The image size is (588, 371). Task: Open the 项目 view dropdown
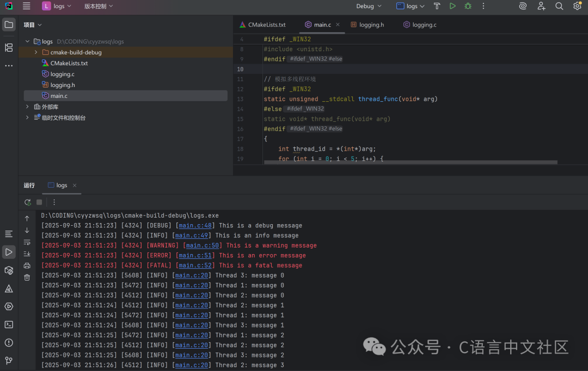pos(32,24)
